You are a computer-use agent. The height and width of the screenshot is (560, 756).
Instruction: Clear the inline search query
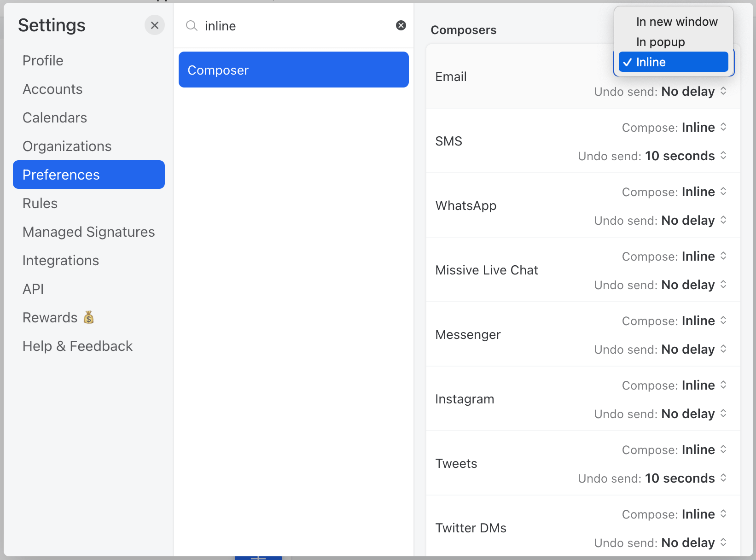point(400,26)
